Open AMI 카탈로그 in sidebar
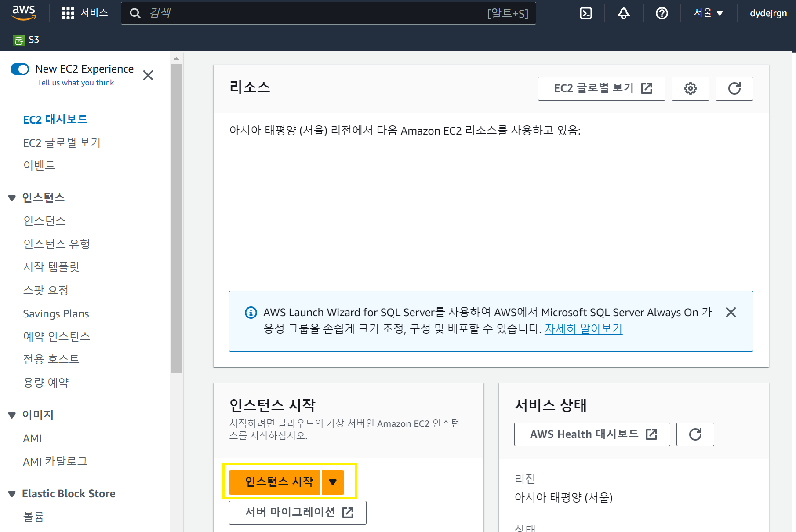Viewport: 796px width, 532px height. 55,462
